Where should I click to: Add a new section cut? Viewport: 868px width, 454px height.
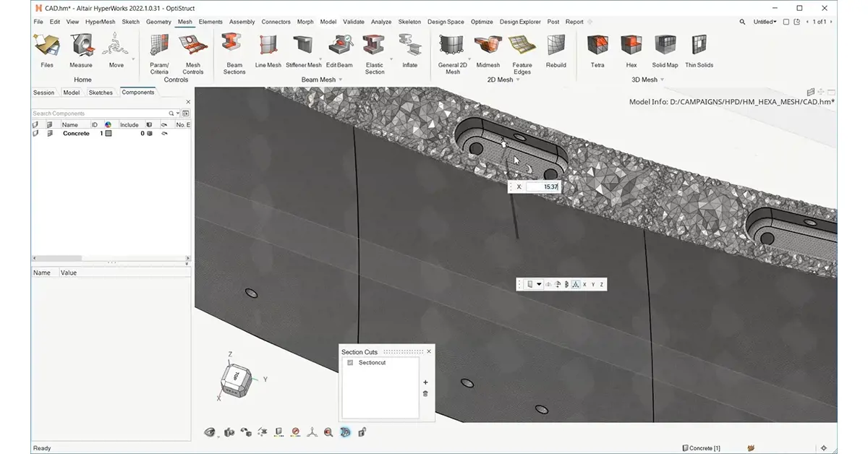[x=425, y=382]
